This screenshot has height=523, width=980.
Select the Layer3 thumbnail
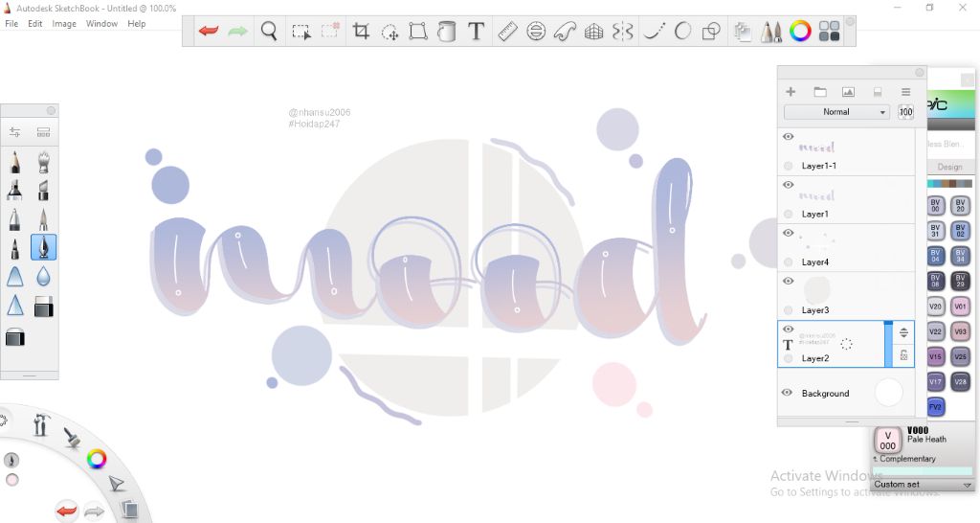[816, 289]
